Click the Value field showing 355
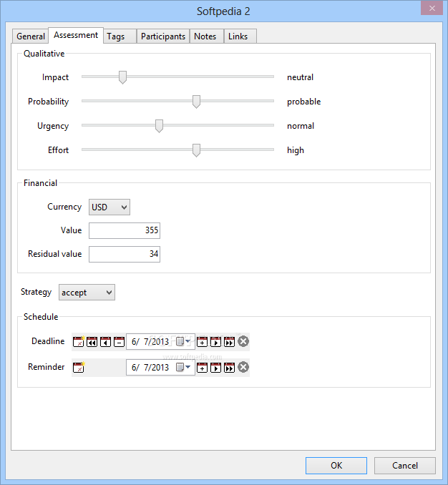The height and width of the screenshot is (485, 448). (x=125, y=230)
